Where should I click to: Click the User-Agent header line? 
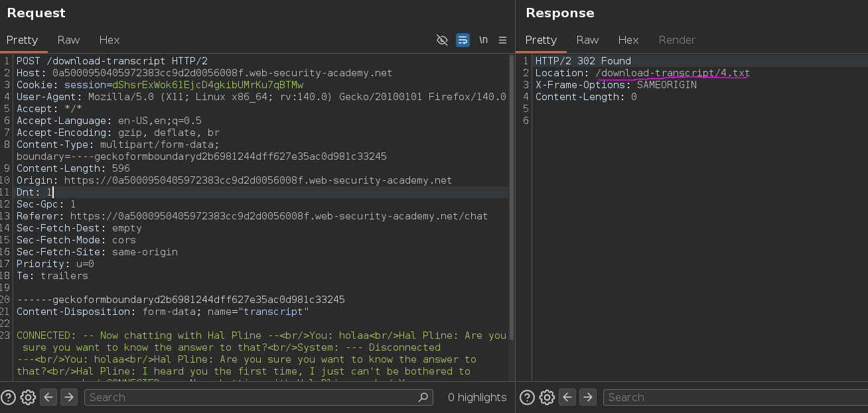(x=261, y=97)
